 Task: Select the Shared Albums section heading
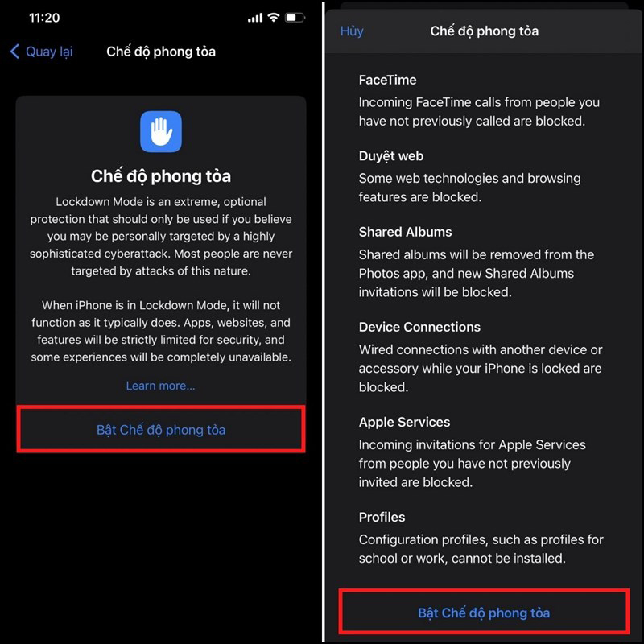point(406,232)
